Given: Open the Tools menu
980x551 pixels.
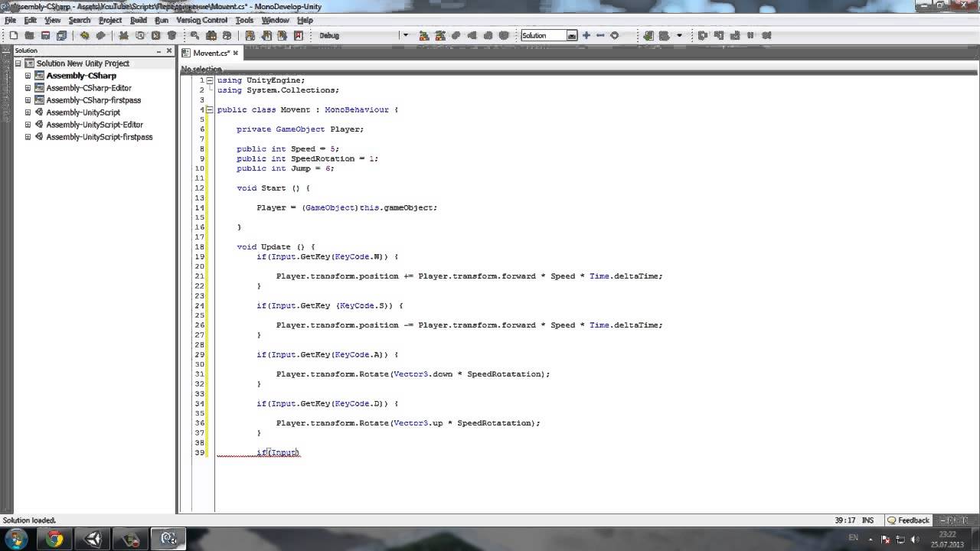Looking at the screenshot, I should (x=244, y=21).
